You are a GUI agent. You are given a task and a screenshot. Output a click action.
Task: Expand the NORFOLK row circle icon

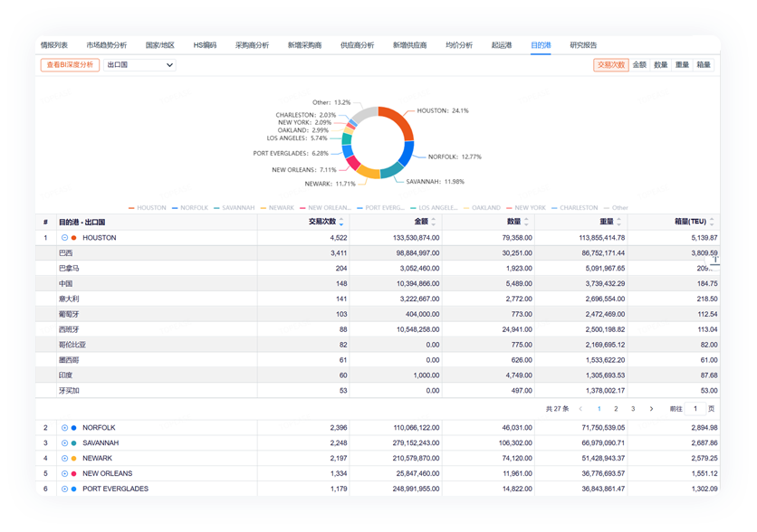click(x=64, y=428)
